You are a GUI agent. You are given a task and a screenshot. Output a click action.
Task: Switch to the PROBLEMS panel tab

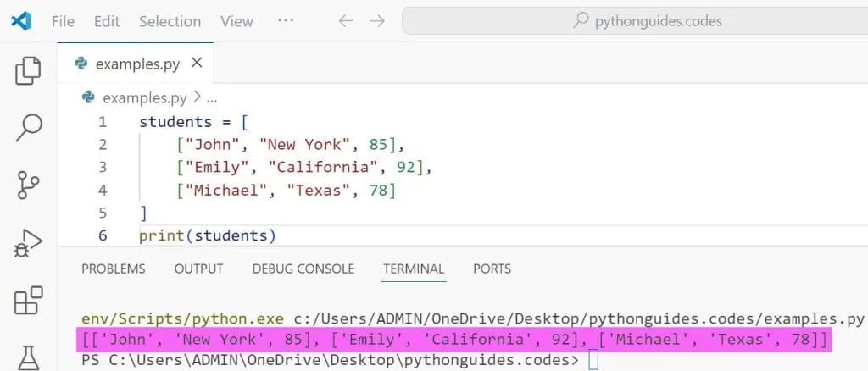pos(113,269)
